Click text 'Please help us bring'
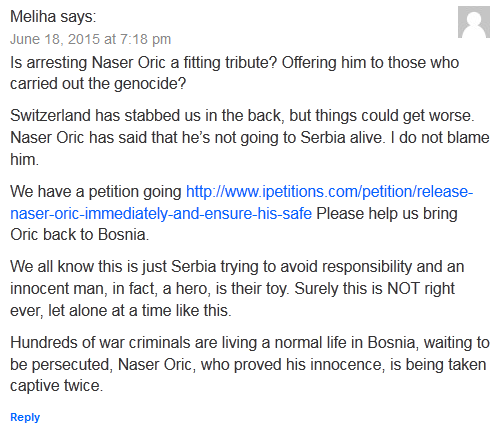Screen dimensions: 494x428 tap(387, 213)
